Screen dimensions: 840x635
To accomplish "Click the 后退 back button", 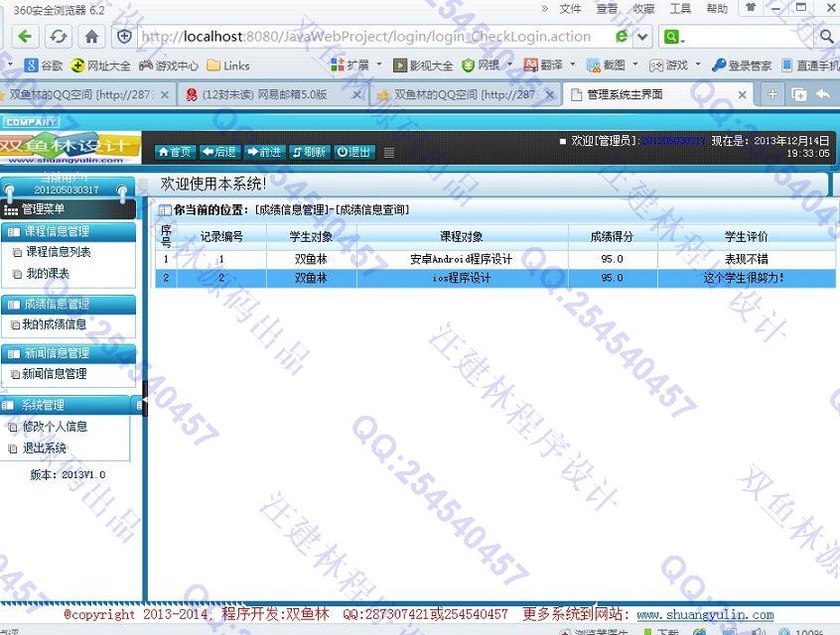I will pyautogui.click(x=220, y=152).
